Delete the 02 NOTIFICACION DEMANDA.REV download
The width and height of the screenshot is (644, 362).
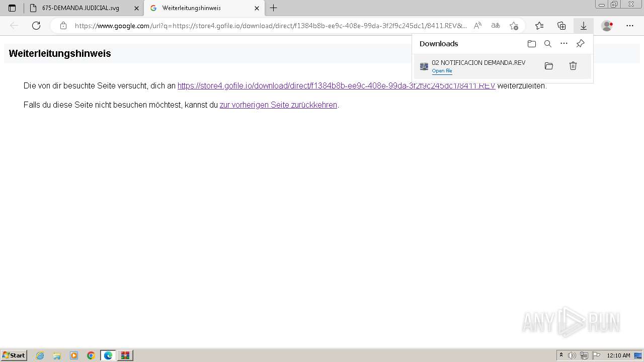[x=573, y=66]
